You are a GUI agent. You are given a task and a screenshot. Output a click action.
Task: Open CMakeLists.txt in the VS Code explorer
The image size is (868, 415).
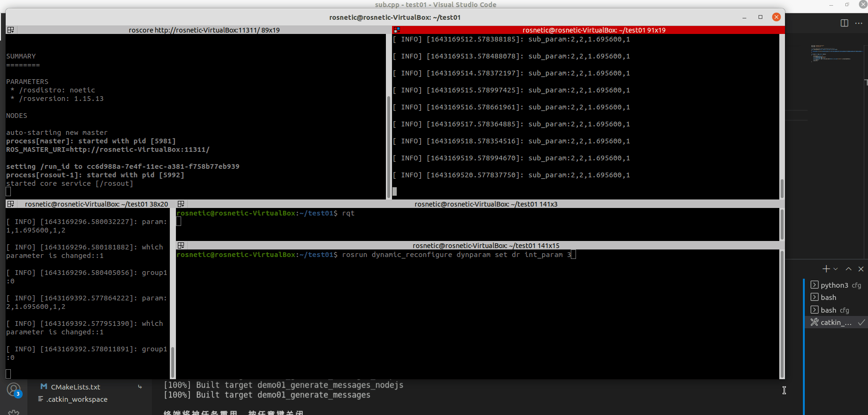coord(75,387)
